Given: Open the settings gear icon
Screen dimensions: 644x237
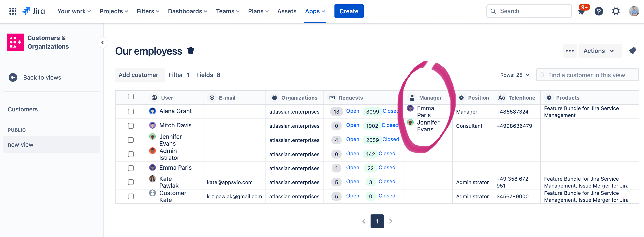Looking at the screenshot, I should [616, 11].
